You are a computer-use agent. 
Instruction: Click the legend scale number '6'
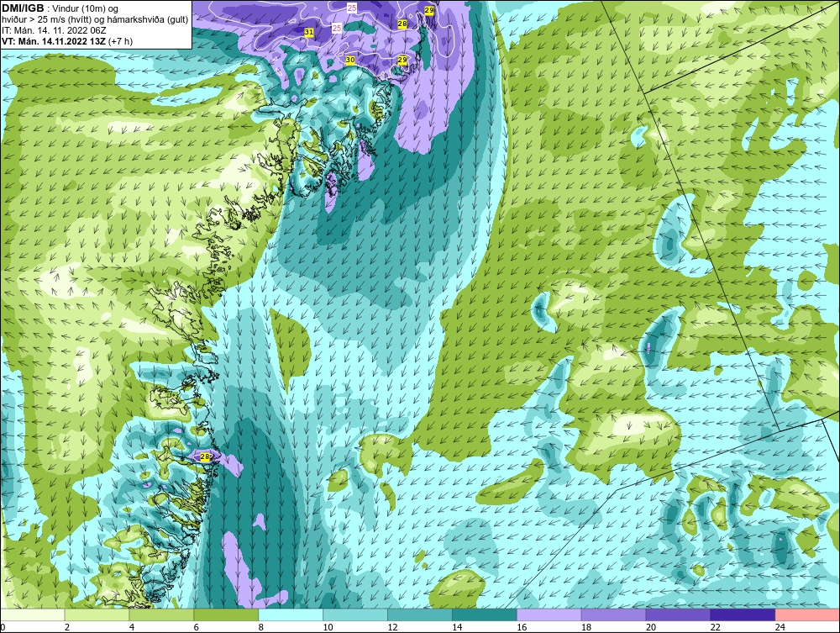pos(196,627)
